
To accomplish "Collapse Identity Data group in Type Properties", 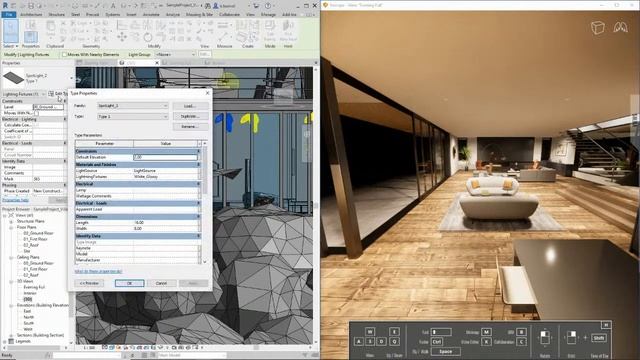I will [x=199, y=236].
